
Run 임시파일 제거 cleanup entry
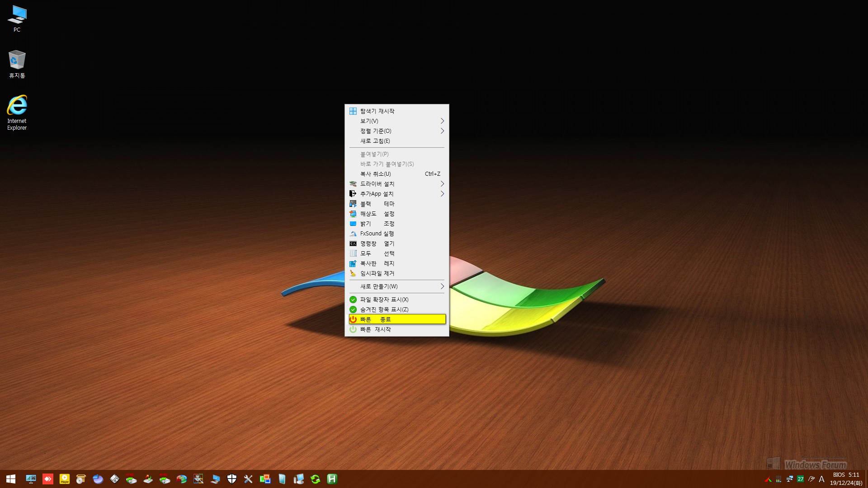tap(396, 273)
